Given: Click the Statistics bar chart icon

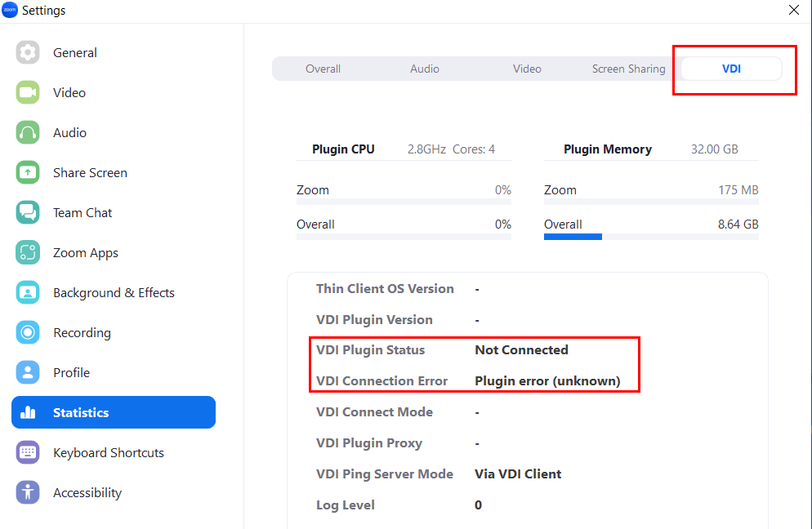Looking at the screenshot, I should coord(28,413).
